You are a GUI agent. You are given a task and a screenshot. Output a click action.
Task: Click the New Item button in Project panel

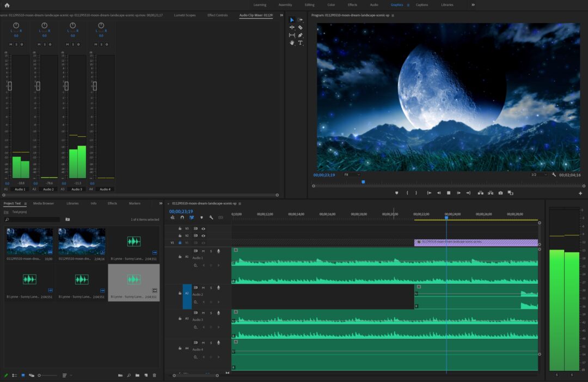145,375
